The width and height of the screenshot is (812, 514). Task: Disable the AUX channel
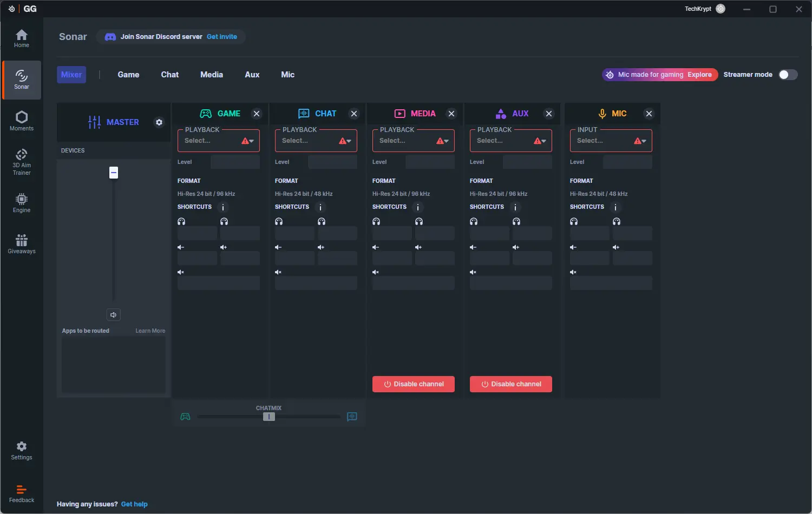click(x=511, y=384)
